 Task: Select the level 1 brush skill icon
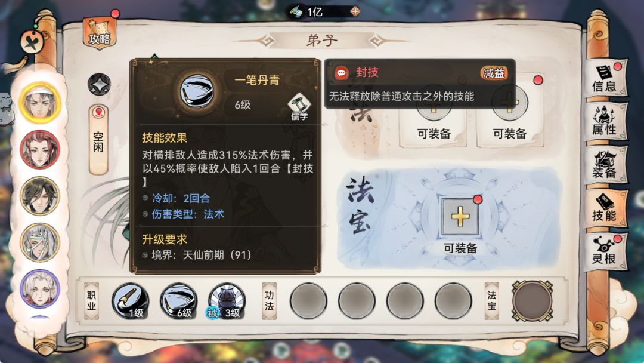[x=130, y=302]
